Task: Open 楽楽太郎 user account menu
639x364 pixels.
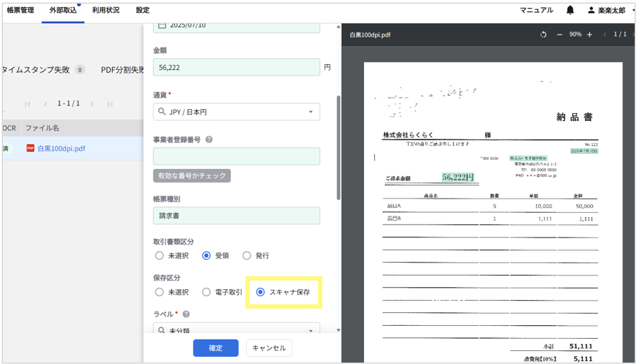Action: coord(610,11)
